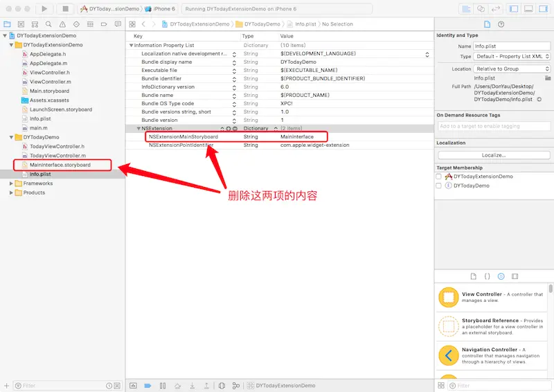
Task: Show the File Template library icon
Action: coord(474,276)
